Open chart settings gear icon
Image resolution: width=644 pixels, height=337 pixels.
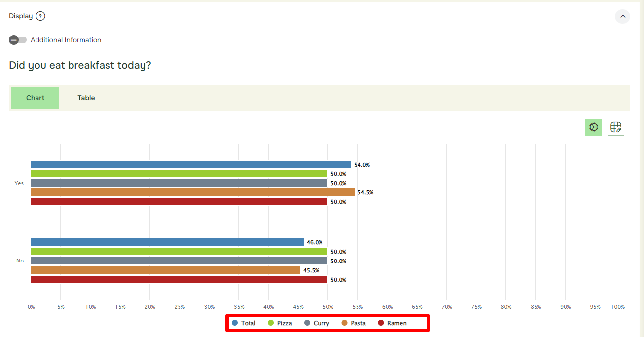pyautogui.click(x=594, y=127)
